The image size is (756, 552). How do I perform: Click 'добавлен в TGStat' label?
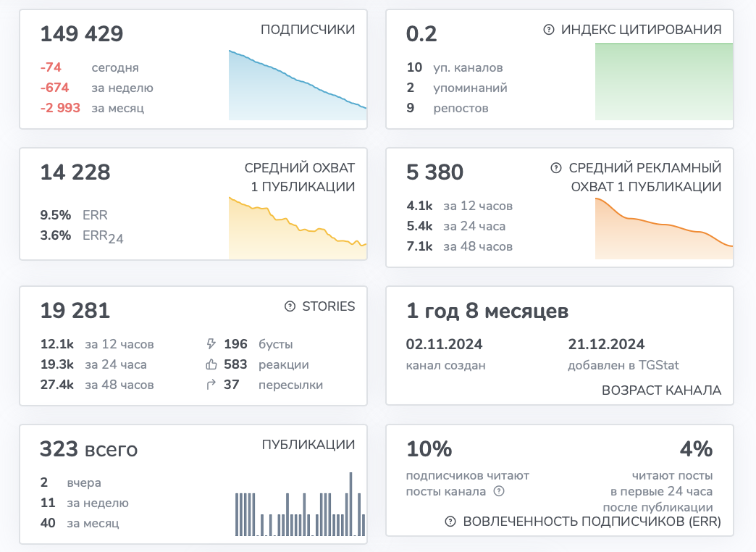pyautogui.click(x=623, y=365)
